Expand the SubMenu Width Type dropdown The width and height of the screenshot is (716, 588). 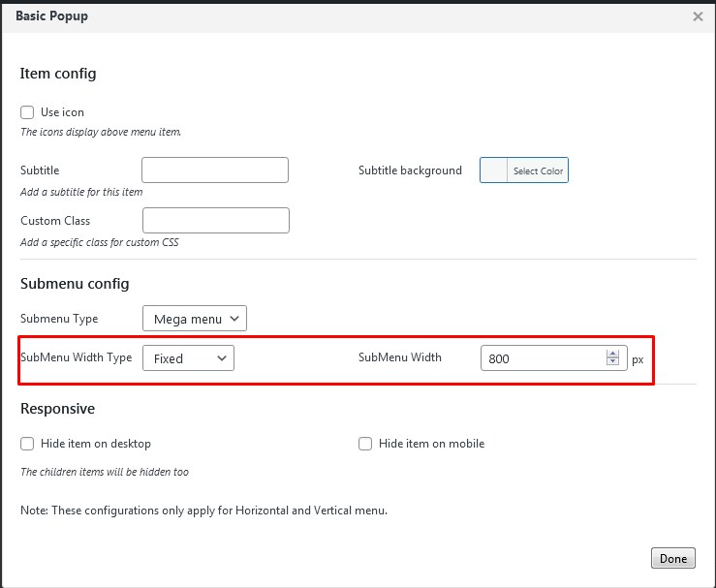pyautogui.click(x=188, y=358)
